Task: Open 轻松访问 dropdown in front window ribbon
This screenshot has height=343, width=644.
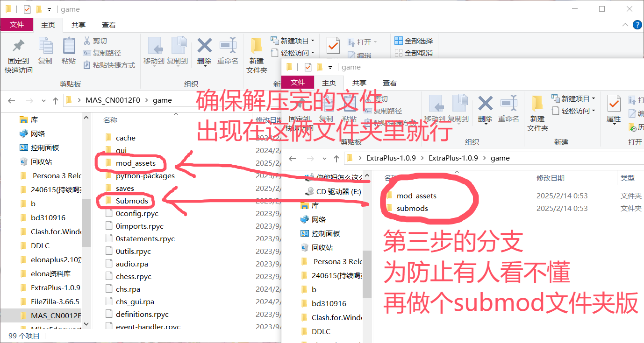Action: [x=573, y=111]
